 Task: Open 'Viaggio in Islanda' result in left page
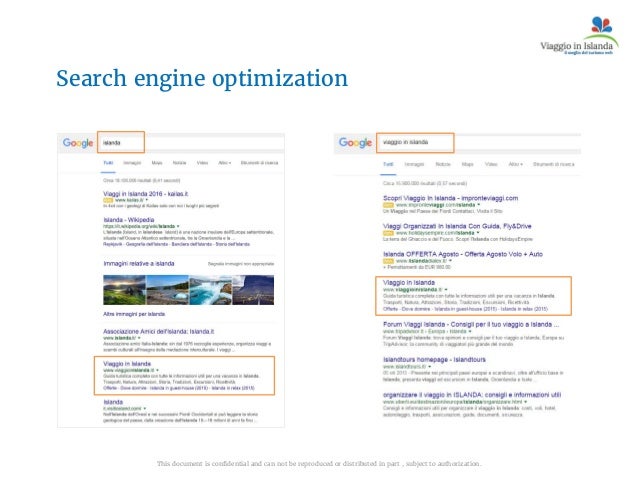[x=127, y=364]
